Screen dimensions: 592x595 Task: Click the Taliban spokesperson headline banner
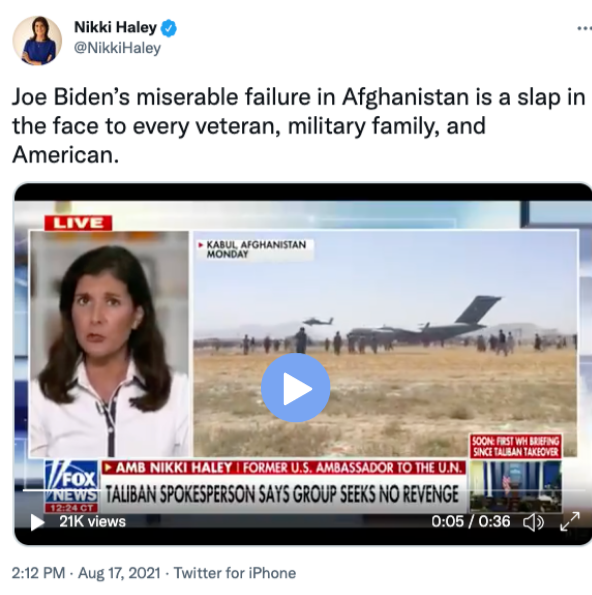pyautogui.click(x=283, y=495)
